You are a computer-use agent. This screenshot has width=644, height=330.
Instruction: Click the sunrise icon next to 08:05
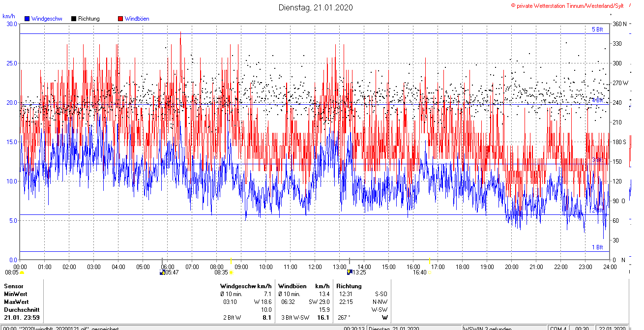coord(22,272)
